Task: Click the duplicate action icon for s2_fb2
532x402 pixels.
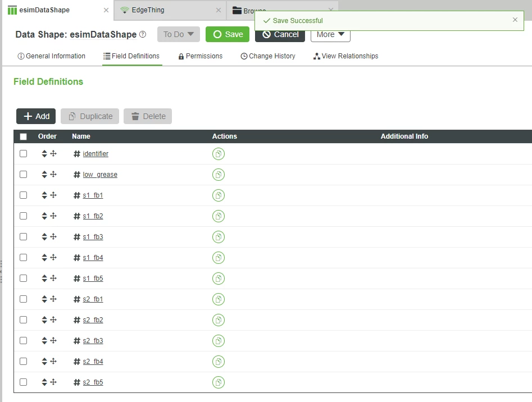Action: [x=219, y=320]
